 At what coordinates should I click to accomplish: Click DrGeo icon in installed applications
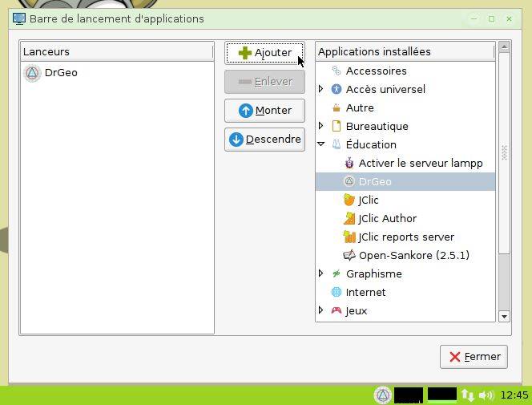(349, 181)
